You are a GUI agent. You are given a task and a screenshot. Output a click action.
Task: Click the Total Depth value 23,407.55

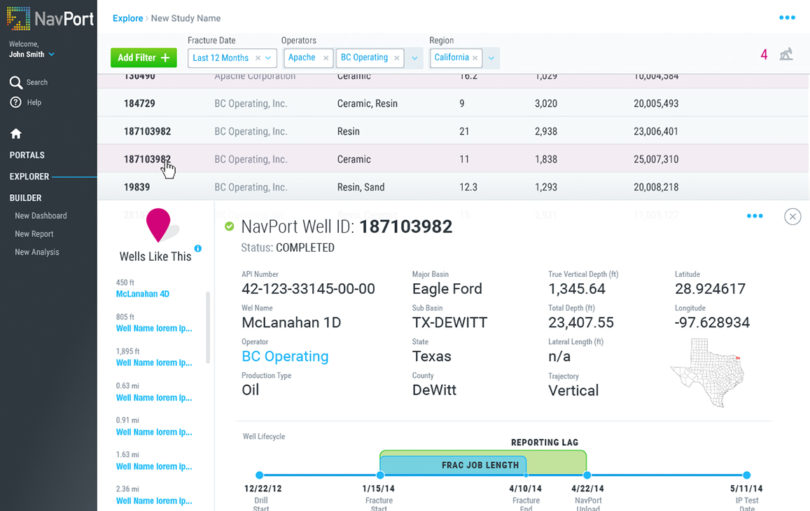581,323
